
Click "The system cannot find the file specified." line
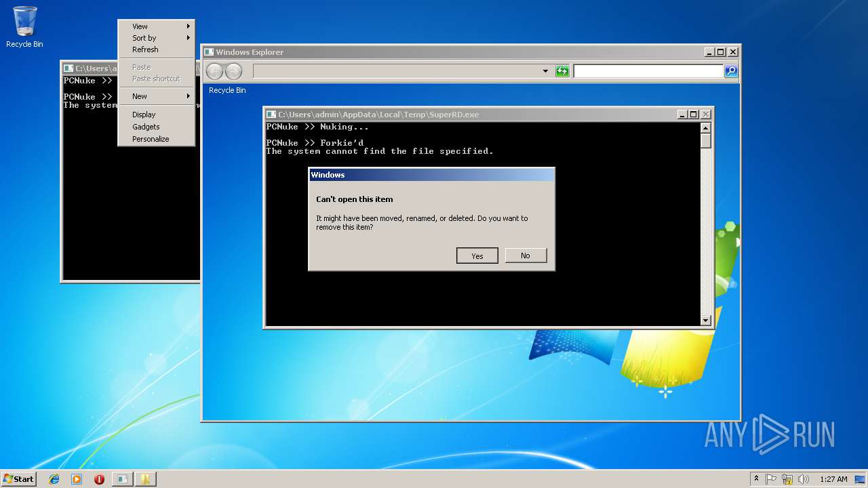click(380, 151)
